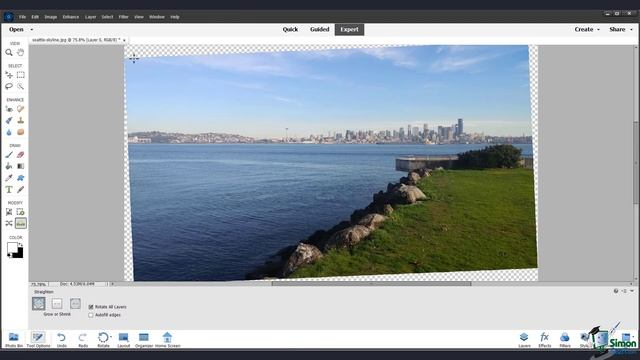Click the horizontal canvas scrollbar
640x360 pixels.
tap(371, 284)
